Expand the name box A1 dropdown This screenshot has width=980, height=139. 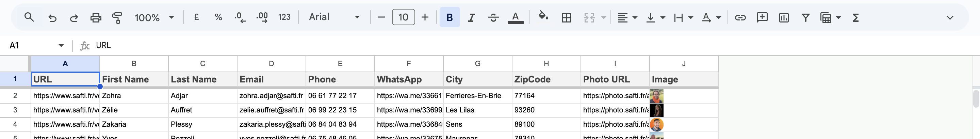(61, 46)
